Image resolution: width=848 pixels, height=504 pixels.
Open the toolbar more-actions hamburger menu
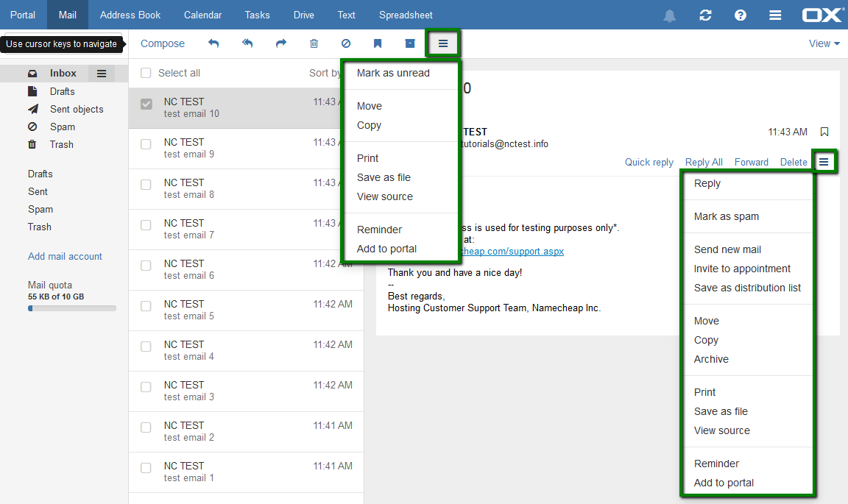[443, 43]
